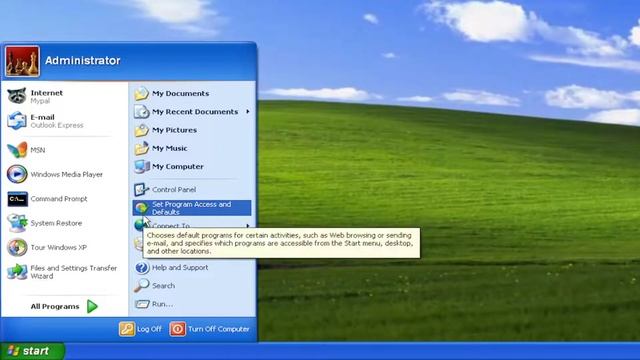Viewport: 640px width, 360px height.
Task: Click the My Computer label
Action: 178,167
